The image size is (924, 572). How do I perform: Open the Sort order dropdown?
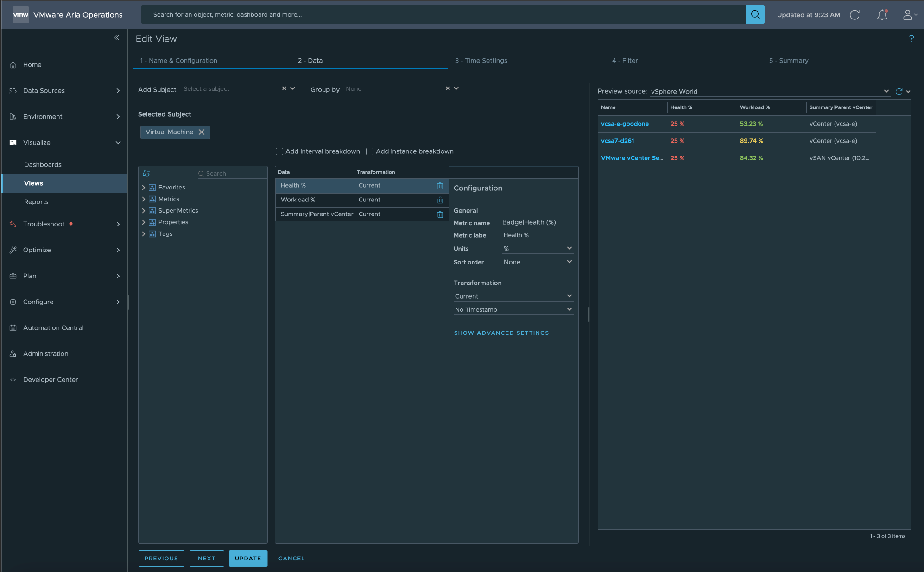tap(538, 262)
